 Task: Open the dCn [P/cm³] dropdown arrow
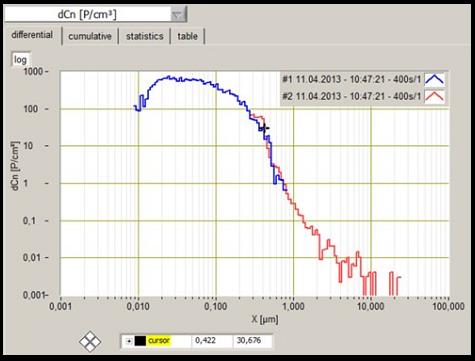tap(178, 15)
